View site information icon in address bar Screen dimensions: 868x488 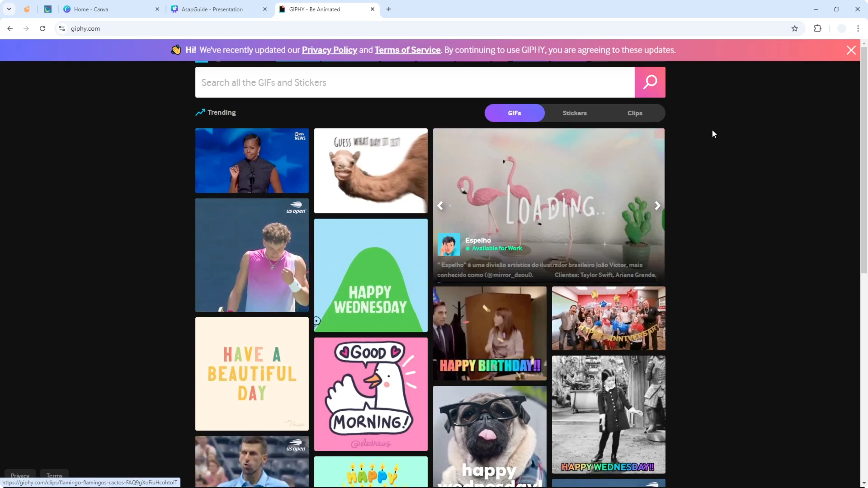click(62, 29)
